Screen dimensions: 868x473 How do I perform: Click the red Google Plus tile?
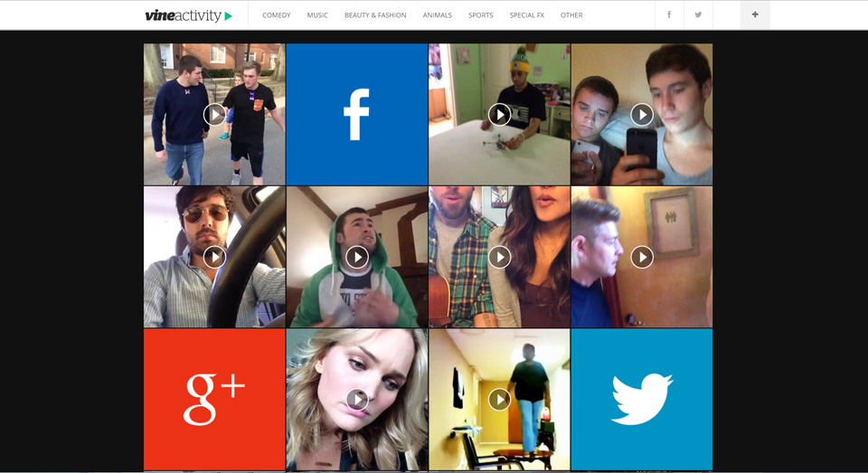[214, 400]
